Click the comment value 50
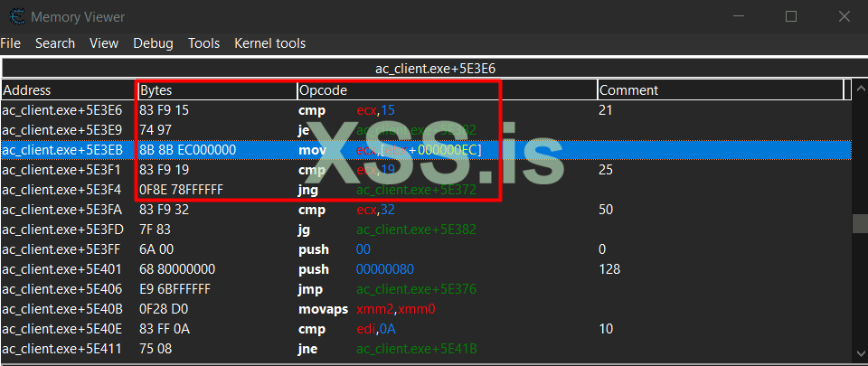Screen dimensions: 868x366 click(x=606, y=210)
